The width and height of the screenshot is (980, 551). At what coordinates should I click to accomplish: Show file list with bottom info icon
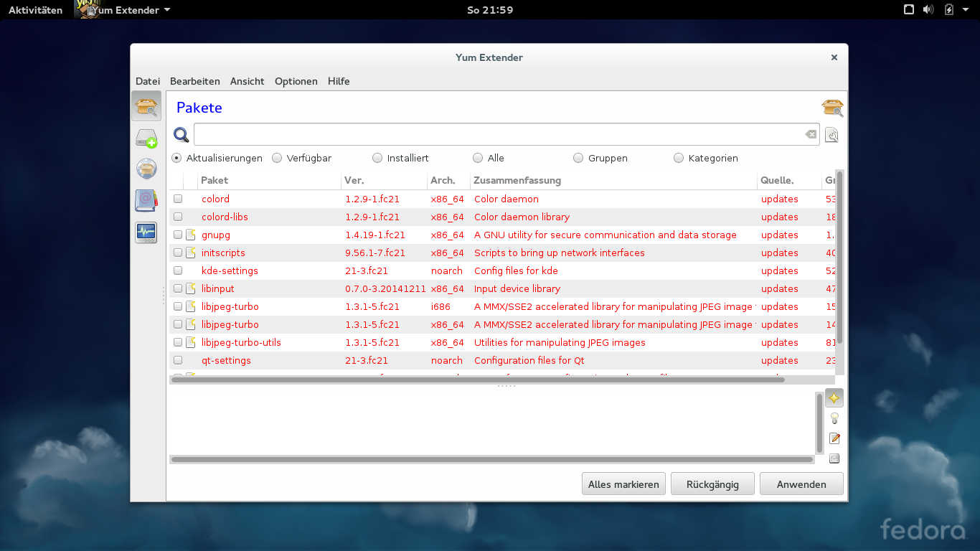(x=834, y=458)
